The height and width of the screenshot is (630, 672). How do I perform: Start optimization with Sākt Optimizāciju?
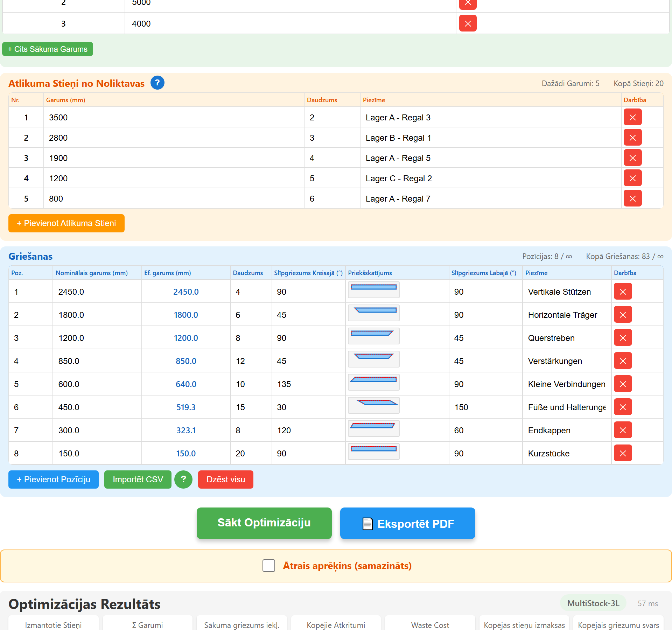pos(264,523)
